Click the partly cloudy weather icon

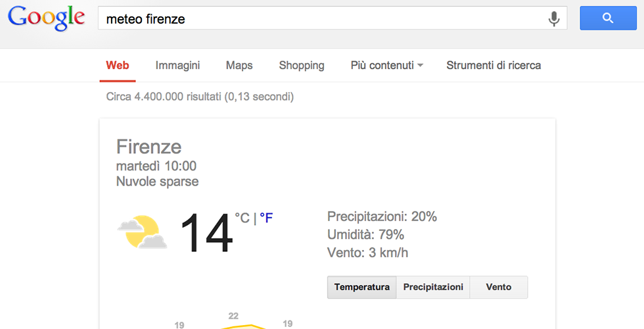click(142, 232)
